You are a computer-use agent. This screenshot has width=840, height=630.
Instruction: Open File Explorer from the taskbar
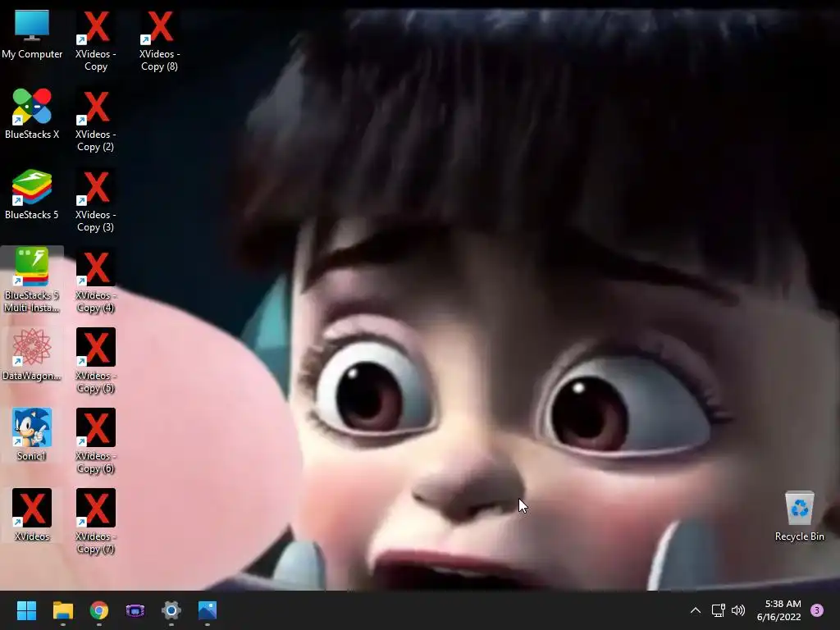[x=62, y=610]
